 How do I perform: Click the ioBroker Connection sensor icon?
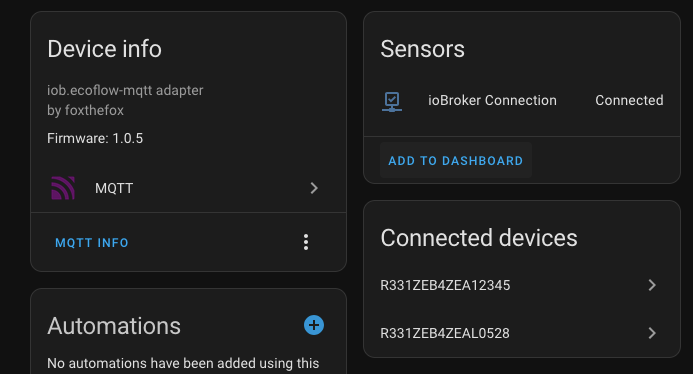[x=392, y=101]
